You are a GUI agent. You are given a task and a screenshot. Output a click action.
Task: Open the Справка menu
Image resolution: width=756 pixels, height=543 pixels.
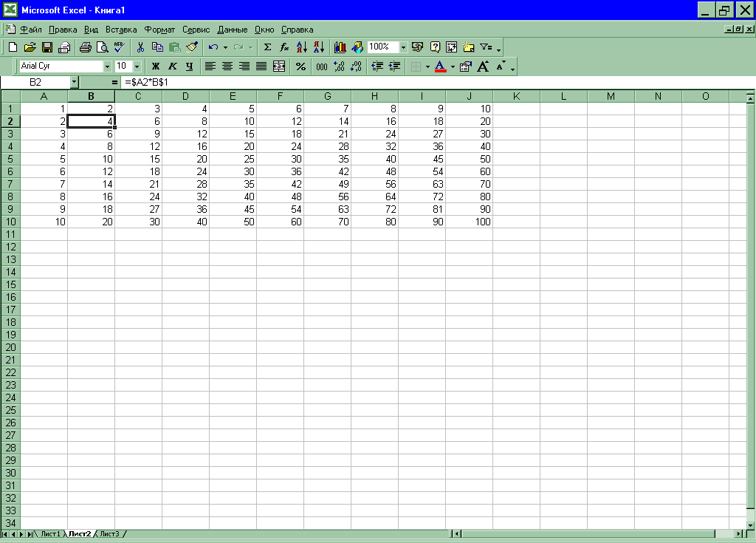point(297,30)
